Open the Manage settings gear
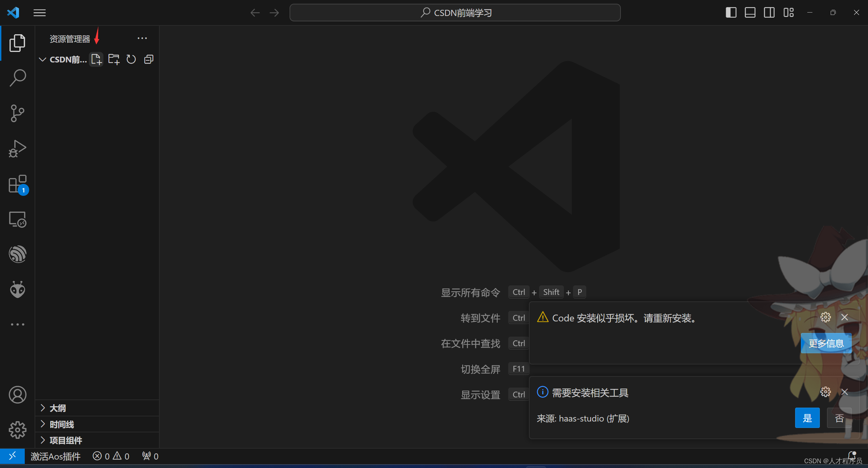This screenshot has height=468, width=868. [17, 430]
